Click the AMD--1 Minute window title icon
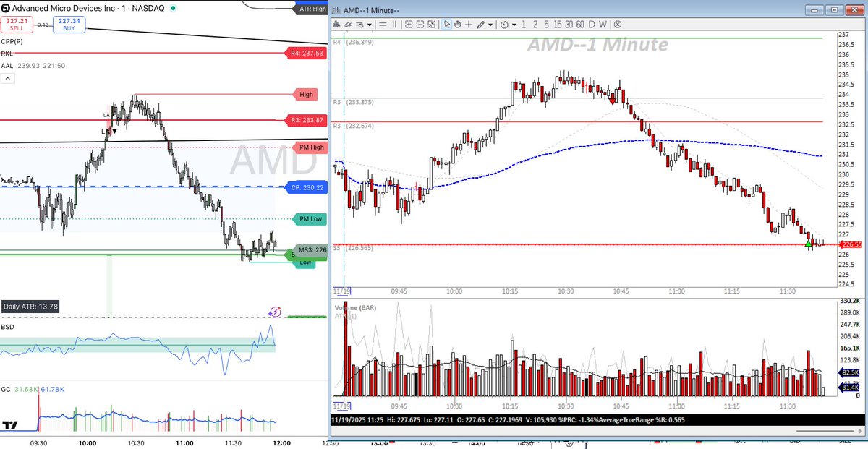The width and height of the screenshot is (868, 449). 336,9
